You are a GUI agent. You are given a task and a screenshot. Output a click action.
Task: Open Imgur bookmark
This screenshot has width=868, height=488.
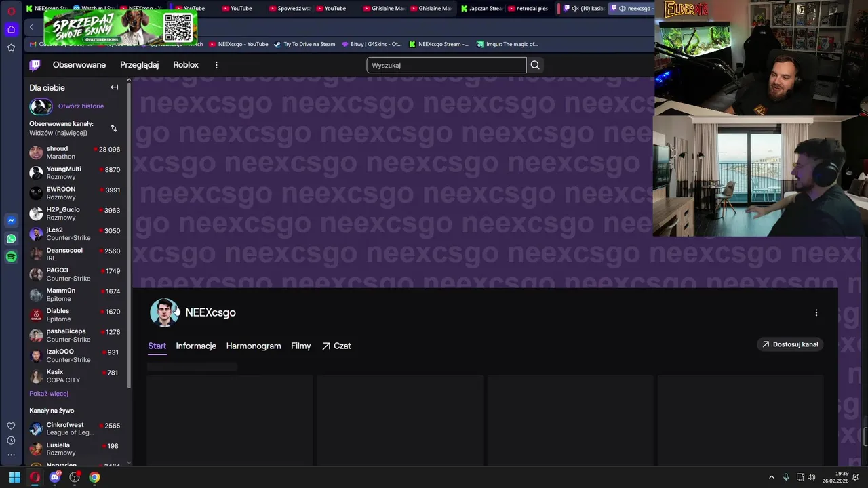click(507, 44)
